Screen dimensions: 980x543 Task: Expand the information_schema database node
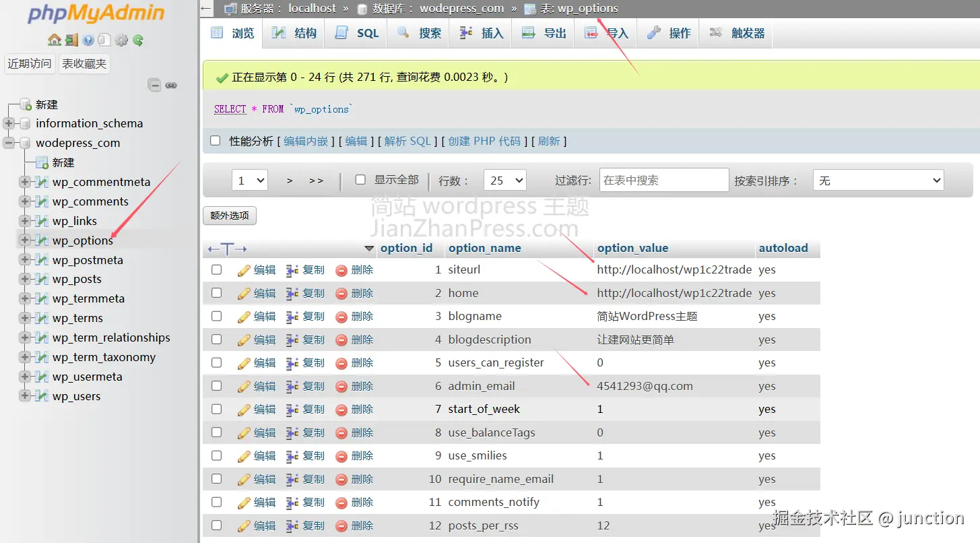click(9, 123)
